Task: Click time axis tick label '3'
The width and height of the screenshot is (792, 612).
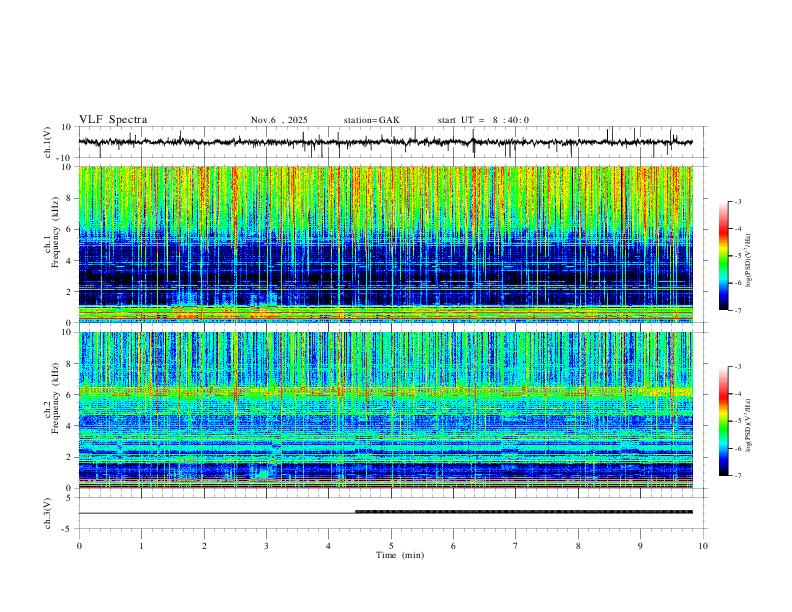Action: [x=266, y=546]
